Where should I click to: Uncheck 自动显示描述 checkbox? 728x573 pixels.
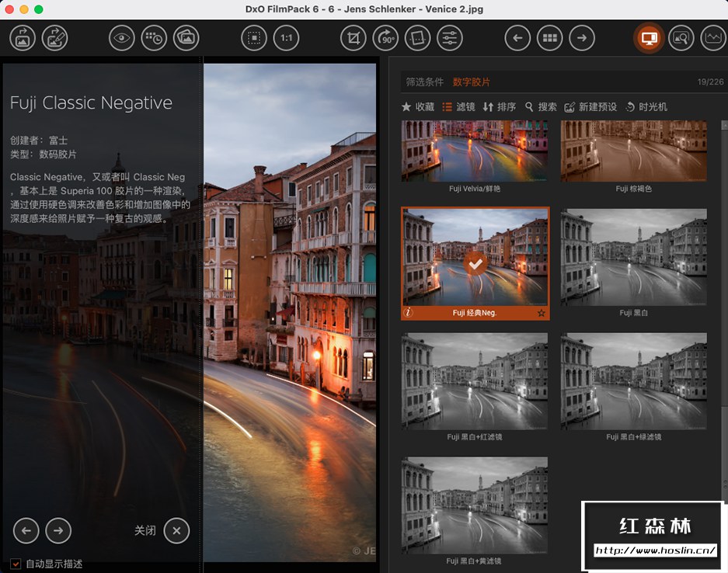(16, 564)
